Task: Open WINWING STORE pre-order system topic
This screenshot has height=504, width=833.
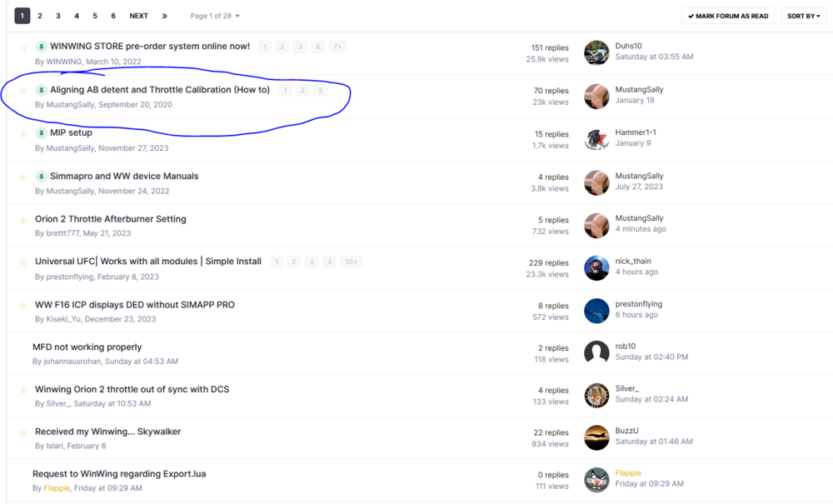Action: pyautogui.click(x=150, y=46)
